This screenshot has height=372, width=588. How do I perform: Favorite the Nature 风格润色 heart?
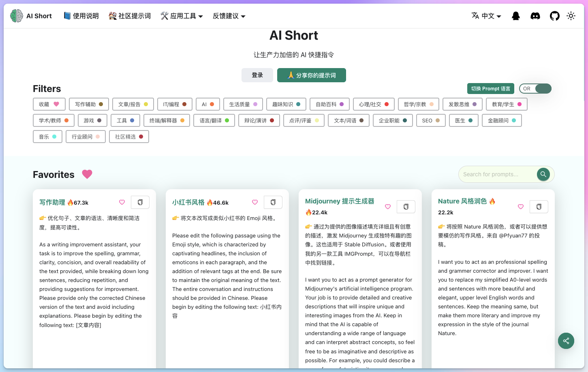(521, 207)
